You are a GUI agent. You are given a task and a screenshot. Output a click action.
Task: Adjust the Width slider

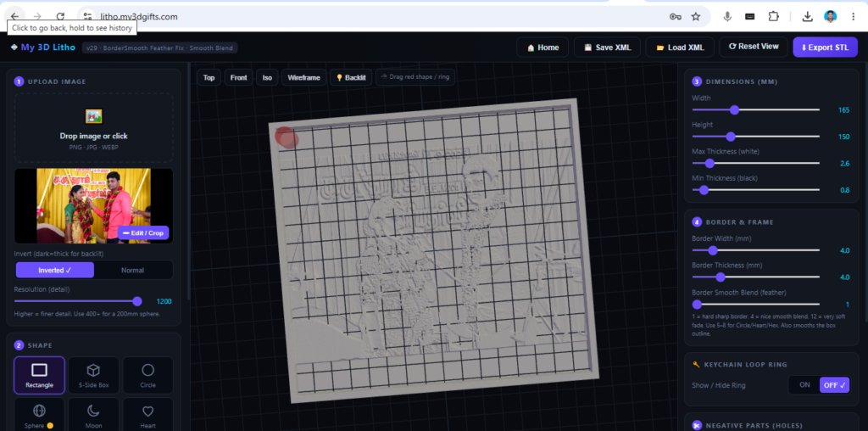755,109
